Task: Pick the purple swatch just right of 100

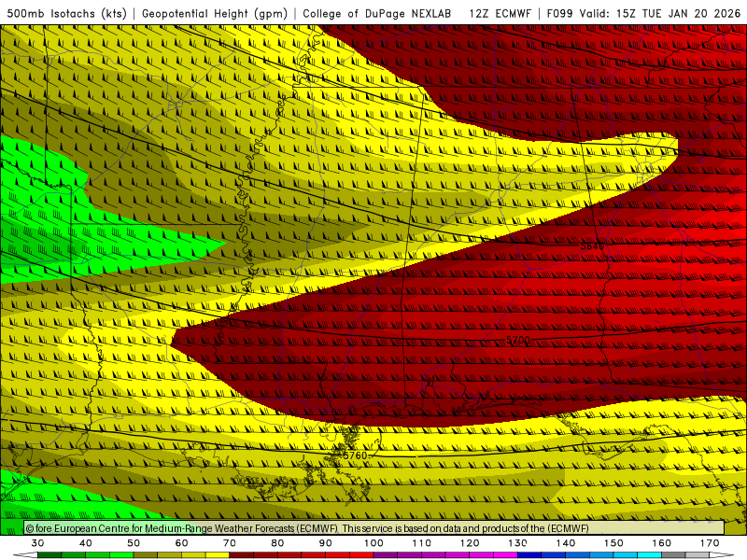Action: (386, 555)
